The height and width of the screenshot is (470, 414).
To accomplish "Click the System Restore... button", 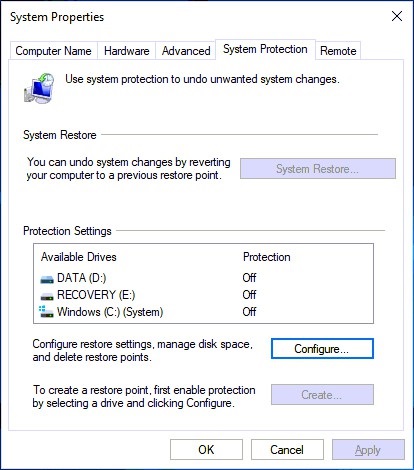I will point(318,169).
